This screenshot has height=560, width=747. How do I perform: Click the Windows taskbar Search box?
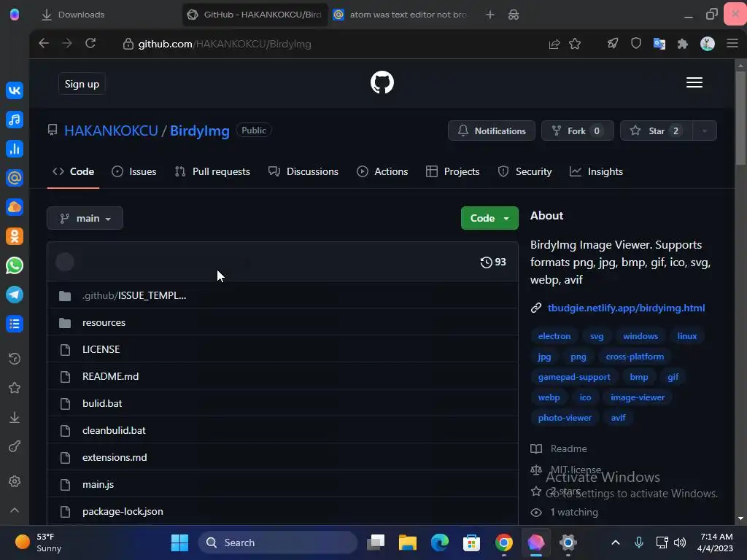(278, 542)
